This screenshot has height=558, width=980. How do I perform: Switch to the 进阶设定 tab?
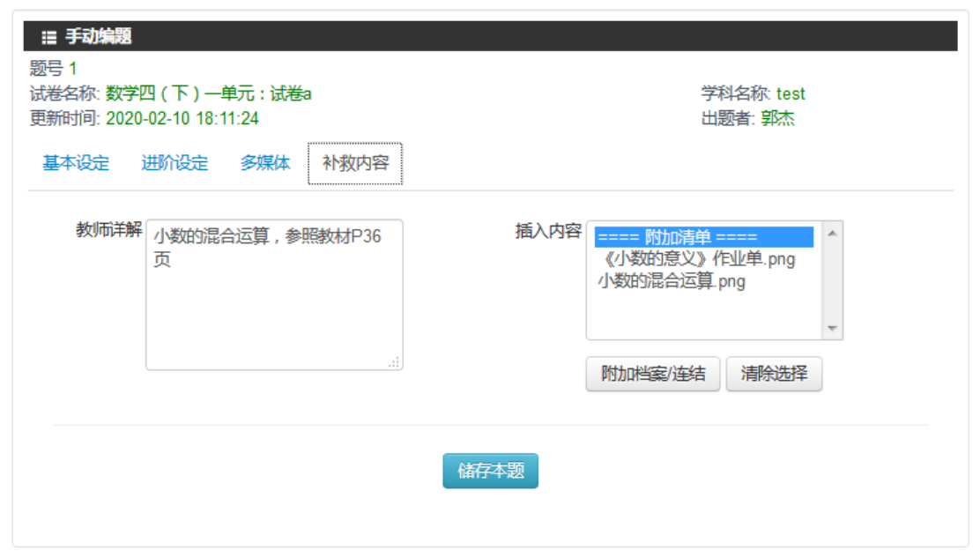coord(174,163)
